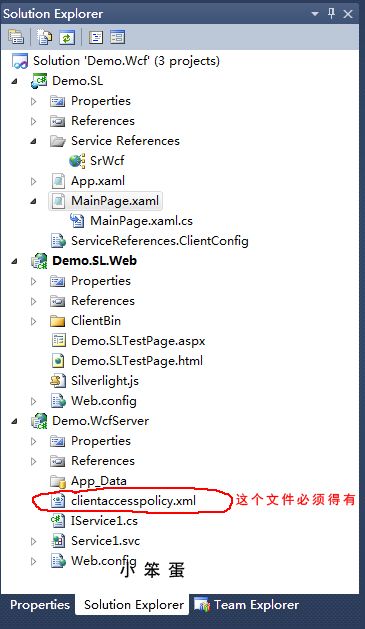Image resolution: width=365 pixels, height=629 pixels.
Task: Switch to the Properties tab
Action: click(40, 605)
